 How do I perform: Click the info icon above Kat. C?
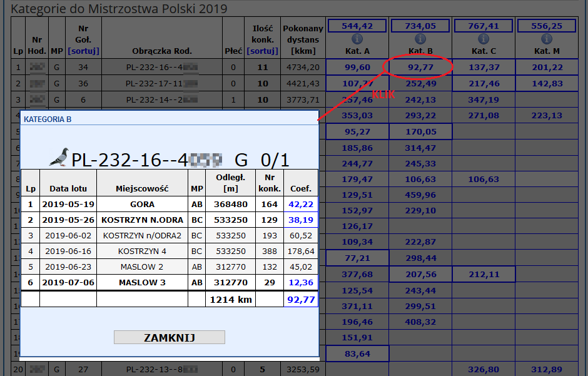(x=484, y=39)
